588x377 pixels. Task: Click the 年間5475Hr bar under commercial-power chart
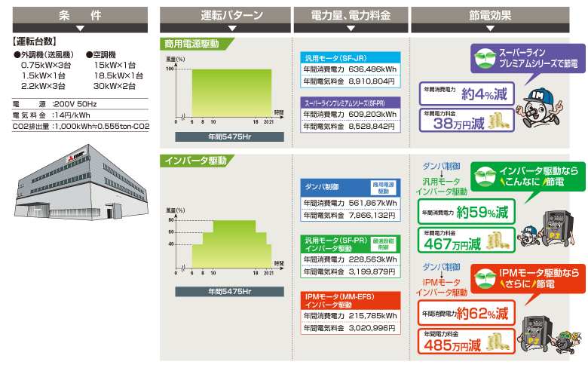point(229,137)
